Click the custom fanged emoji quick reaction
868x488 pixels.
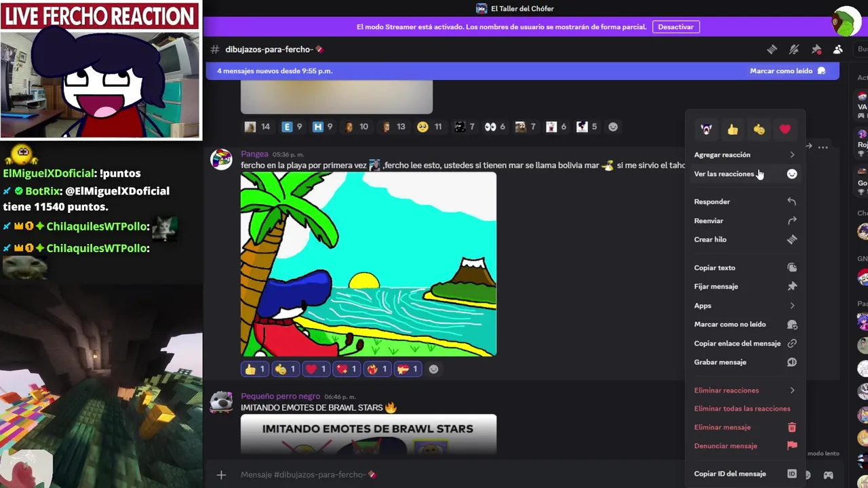(x=706, y=129)
